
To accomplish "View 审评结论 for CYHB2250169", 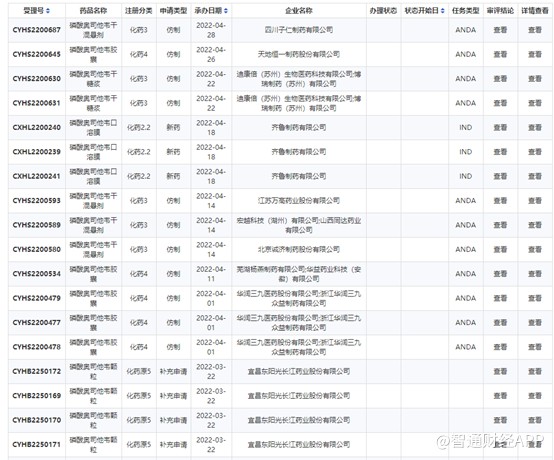I will 500,396.
